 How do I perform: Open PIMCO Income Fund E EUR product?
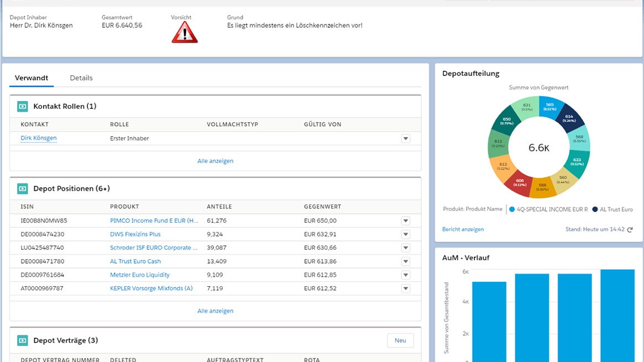pyautogui.click(x=154, y=221)
